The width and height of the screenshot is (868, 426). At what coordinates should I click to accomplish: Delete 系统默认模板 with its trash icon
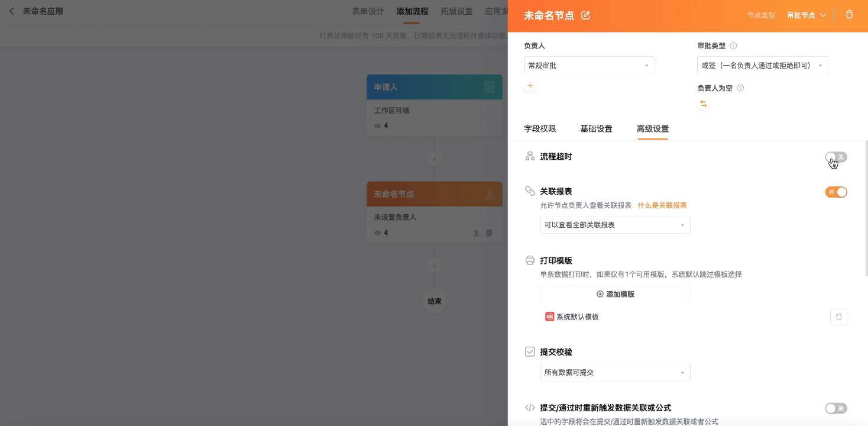point(838,317)
